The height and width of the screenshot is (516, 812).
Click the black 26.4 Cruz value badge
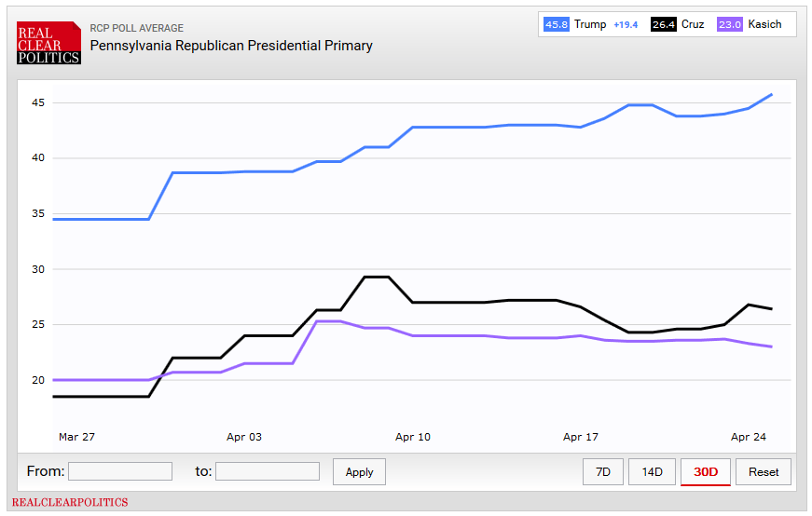pos(664,24)
